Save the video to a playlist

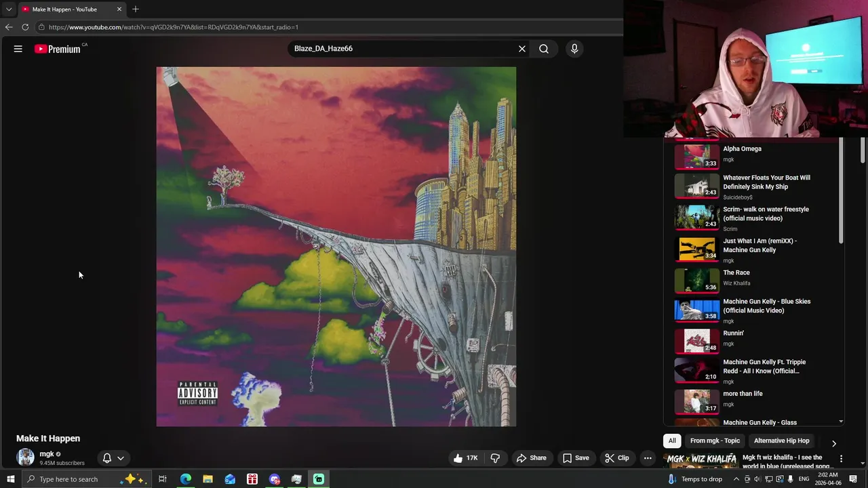(576, 458)
